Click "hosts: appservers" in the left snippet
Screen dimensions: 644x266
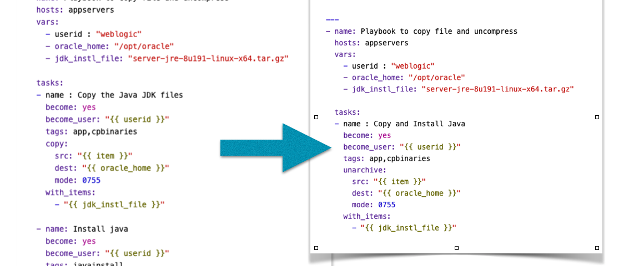75,10
